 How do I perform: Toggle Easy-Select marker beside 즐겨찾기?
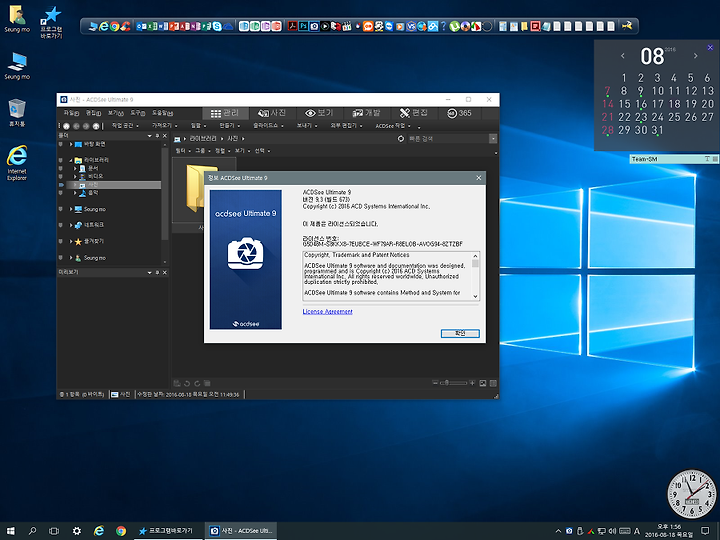61,241
